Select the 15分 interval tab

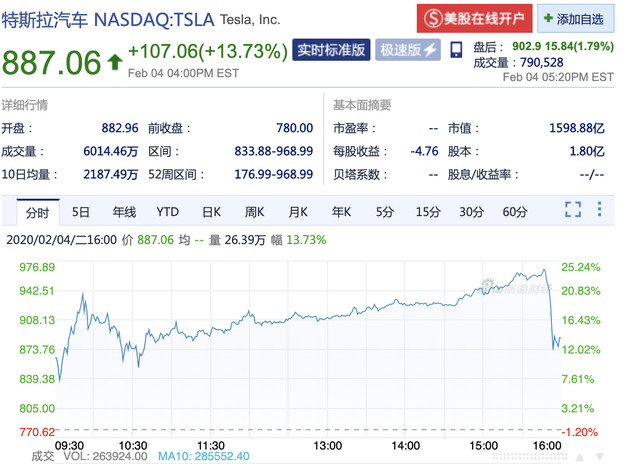(428, 211)
